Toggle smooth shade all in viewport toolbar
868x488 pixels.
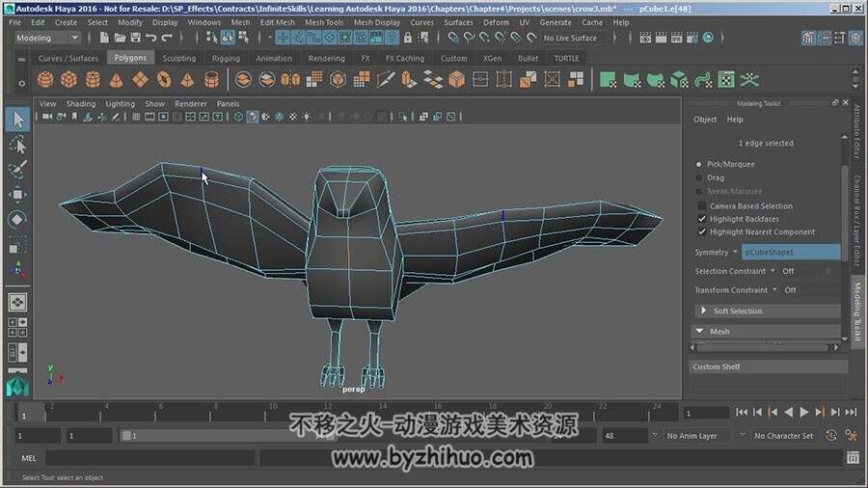click(253, 117)
